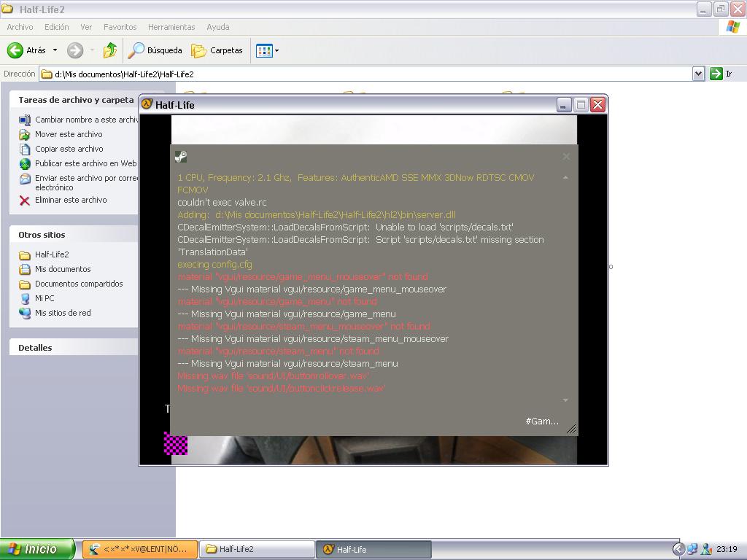Click the Documentos compartidos folder icon
The image size is (747, 560).
coord(25,284)
